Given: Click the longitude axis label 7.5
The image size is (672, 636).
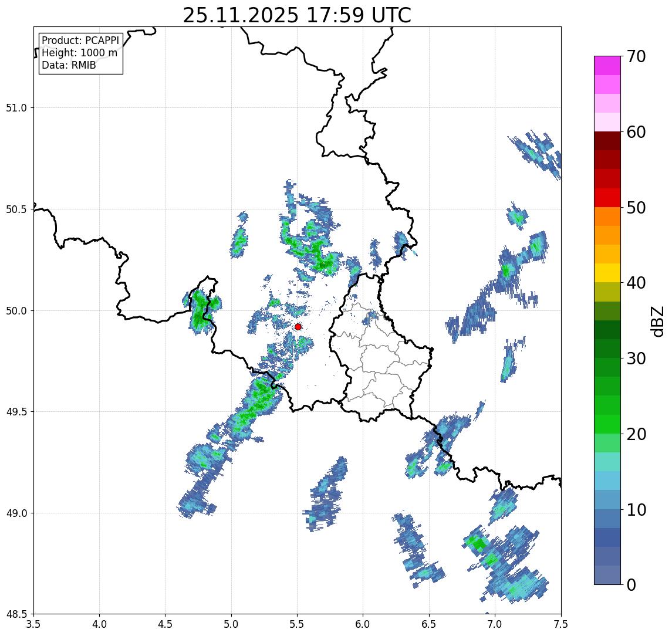Looking at the screenshot, I should coord(561,624).
